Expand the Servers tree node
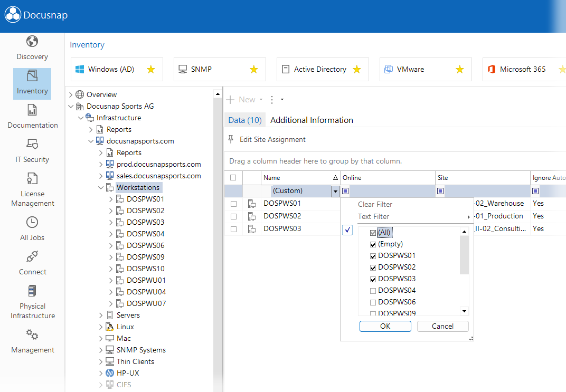Image resolution: width=566 pixels, height=392 pixels. point(101,315)
